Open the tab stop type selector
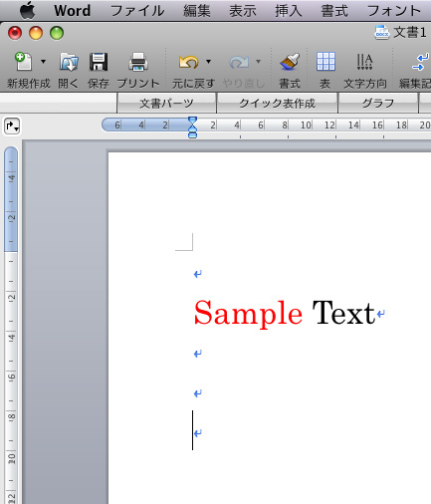The image size is (431, 504). pos(12,126)
